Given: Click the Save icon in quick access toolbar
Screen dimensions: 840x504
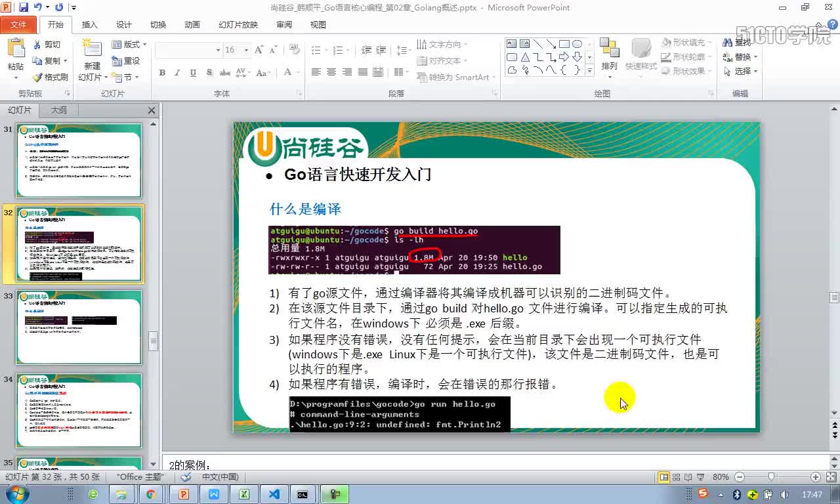Looking at the screenshot, I should coord(24,7).
